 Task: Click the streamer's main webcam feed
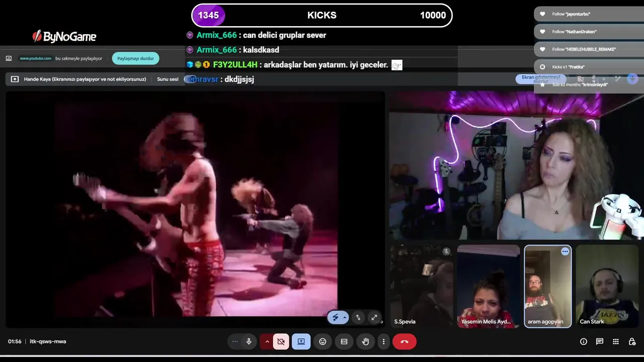pos(516,165)
